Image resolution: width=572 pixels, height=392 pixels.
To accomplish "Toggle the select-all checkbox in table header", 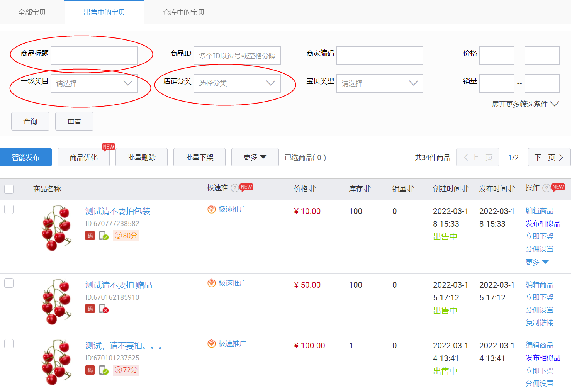I will click(x=9, y=189).
